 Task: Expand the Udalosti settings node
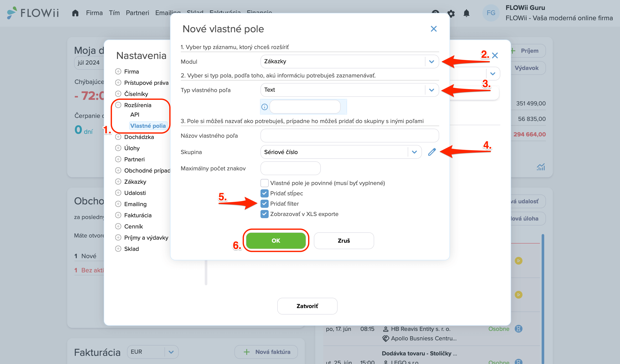[x=118, y=193]
